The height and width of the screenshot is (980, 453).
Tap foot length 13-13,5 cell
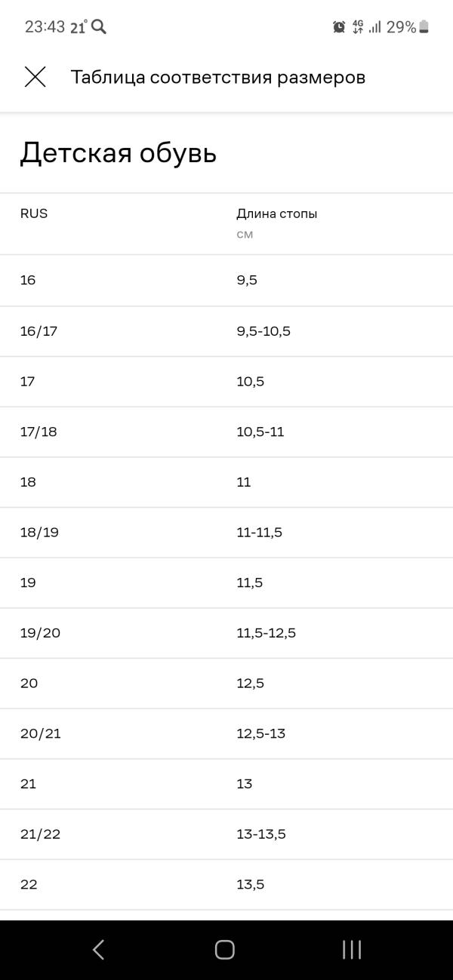pos(261,834)
